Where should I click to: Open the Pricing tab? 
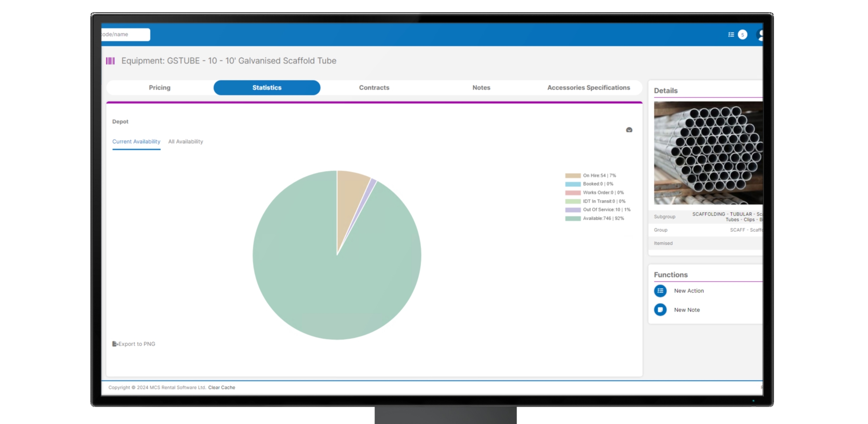click(159, 88)
